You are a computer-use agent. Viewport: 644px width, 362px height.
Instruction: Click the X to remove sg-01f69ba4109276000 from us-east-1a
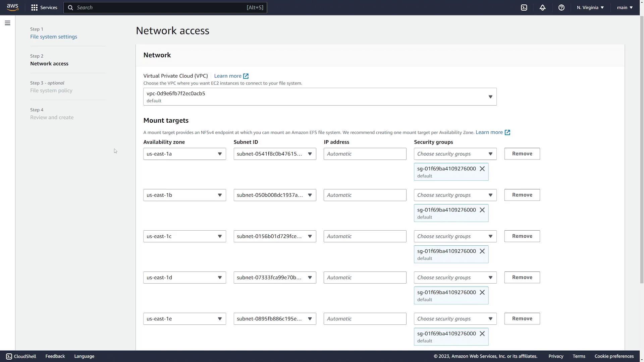point(482,168)
